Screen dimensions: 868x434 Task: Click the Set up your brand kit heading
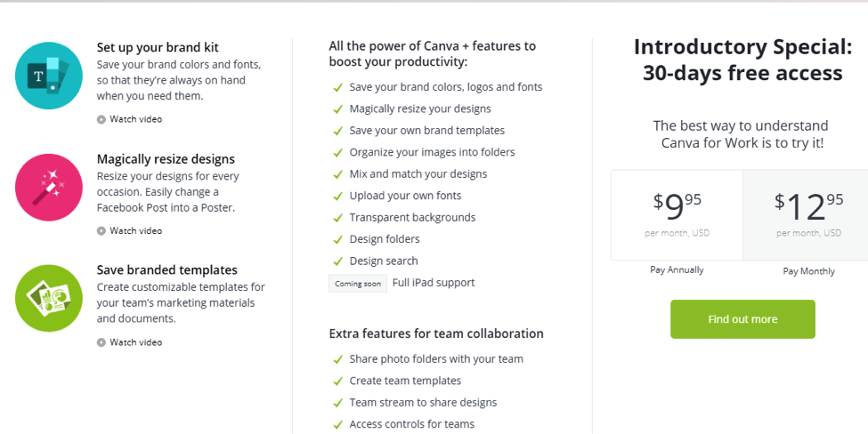(158, 47)
